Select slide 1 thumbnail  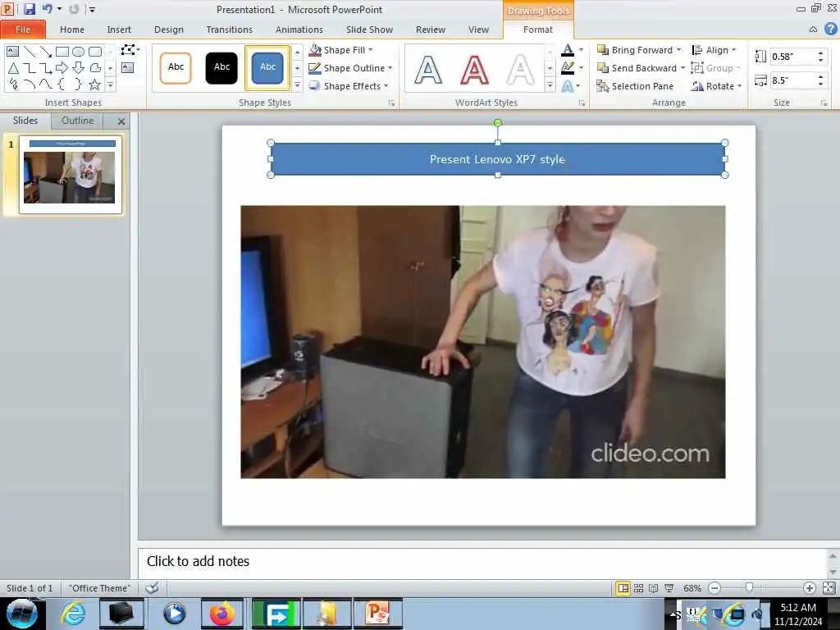[x=70, y=175]
